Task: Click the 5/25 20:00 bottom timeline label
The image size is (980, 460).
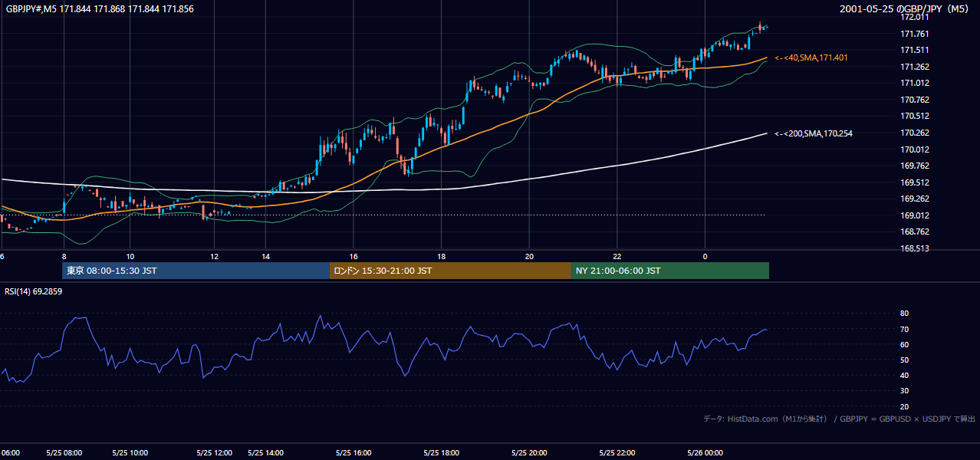Action: click(529, 452)
